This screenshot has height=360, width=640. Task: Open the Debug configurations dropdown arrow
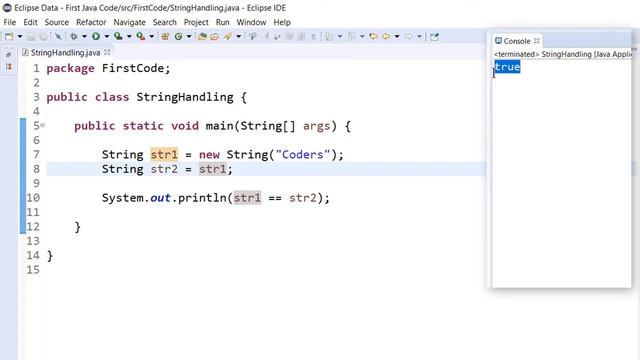click(84, 36)
